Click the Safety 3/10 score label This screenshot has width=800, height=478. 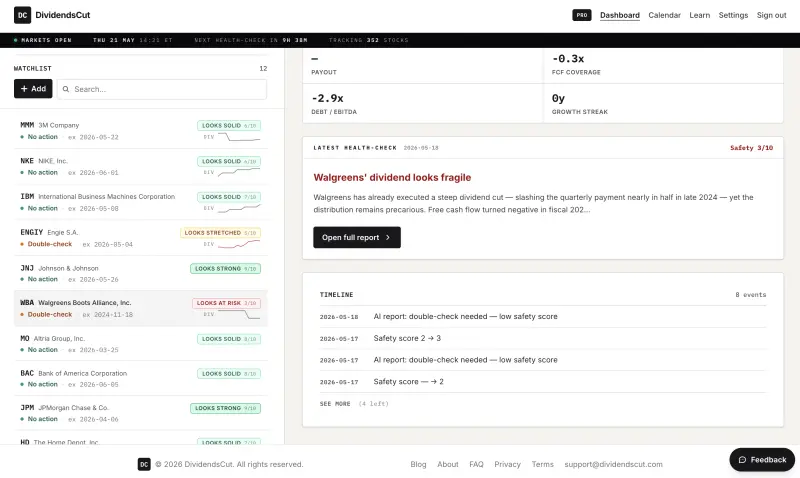[x=751, y=148]
